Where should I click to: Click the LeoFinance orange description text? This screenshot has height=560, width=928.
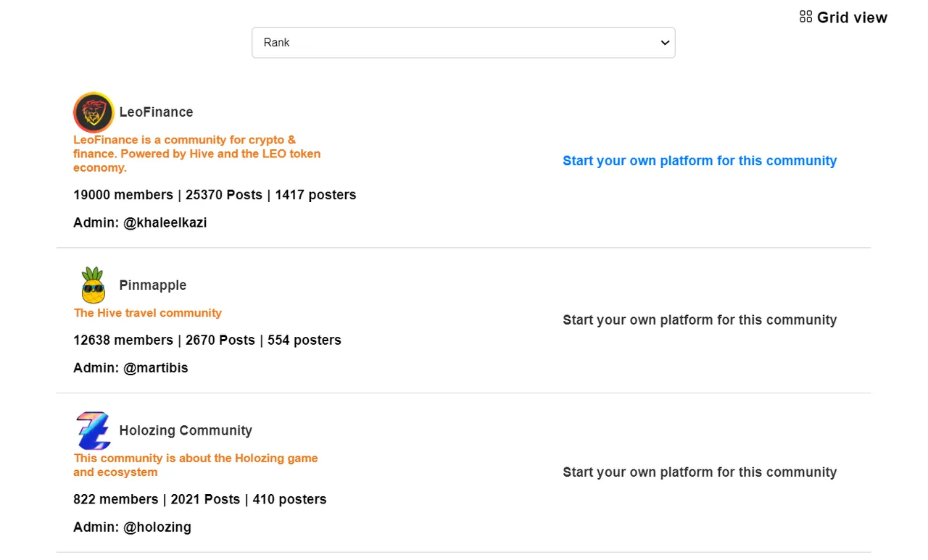point(197,154)
